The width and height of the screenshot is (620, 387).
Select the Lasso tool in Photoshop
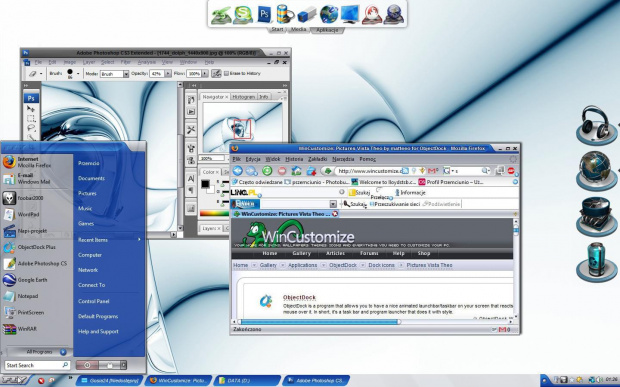pos(31,128)
